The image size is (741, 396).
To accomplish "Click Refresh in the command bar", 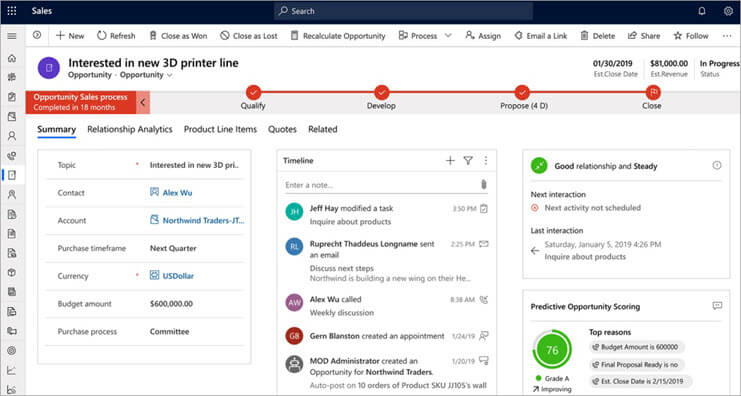I will [116, 36].
